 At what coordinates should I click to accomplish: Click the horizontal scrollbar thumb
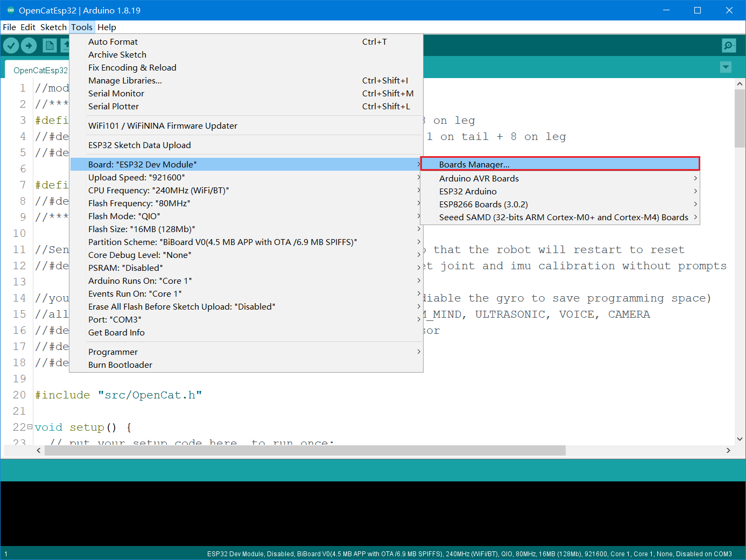pos(305,450)
